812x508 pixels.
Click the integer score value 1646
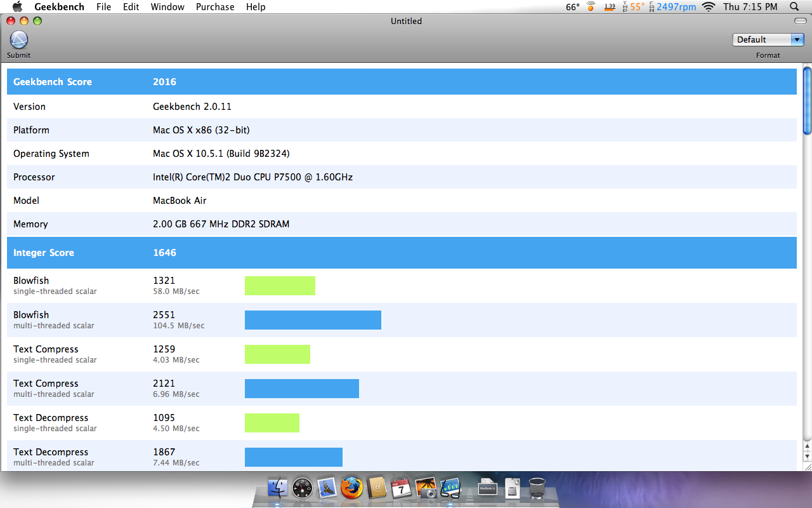[x=164, y=253]
